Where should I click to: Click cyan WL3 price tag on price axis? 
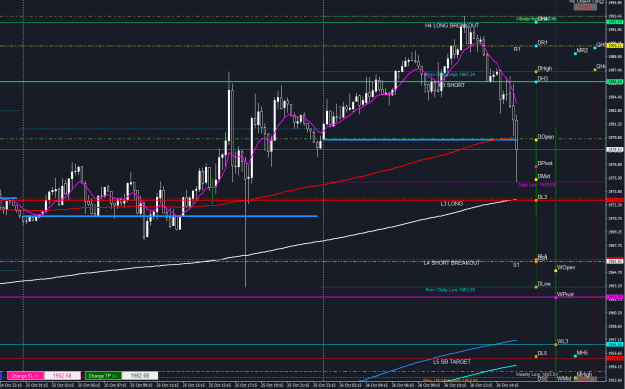coord(614,344)
